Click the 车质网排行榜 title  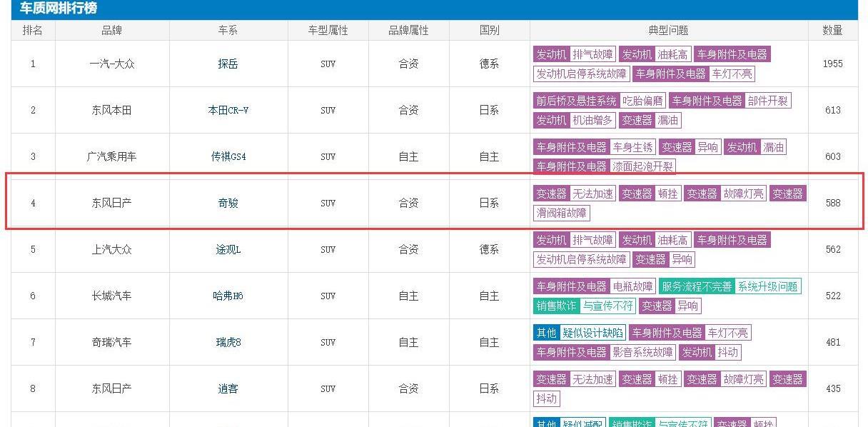click(59, 9)
